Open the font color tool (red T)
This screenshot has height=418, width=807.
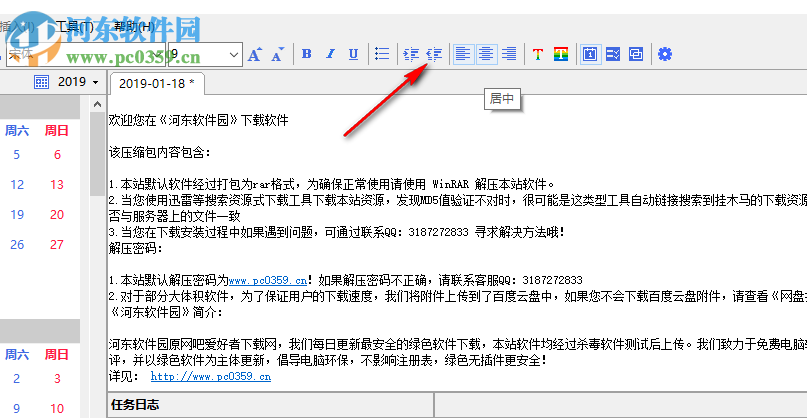[538, 54]
